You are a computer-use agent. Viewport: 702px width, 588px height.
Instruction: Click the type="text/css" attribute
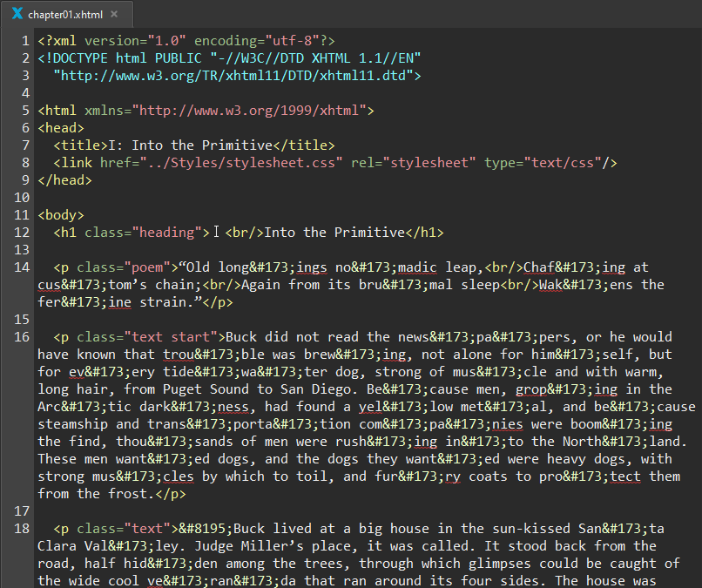(543, 163)
